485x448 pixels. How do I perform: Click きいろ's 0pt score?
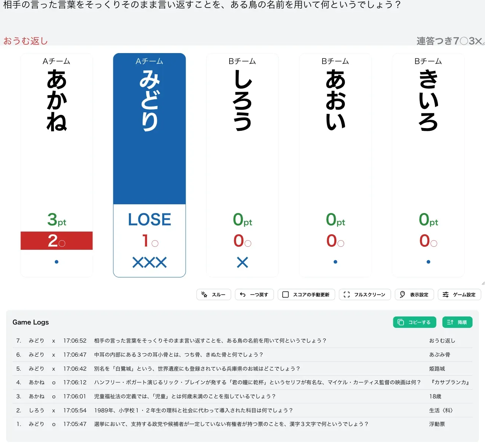(x=428, y=220)
